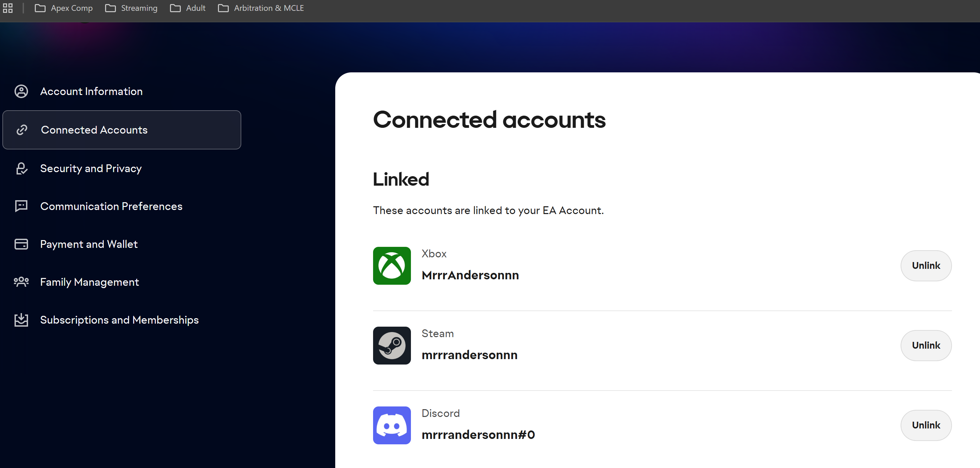Click the Steam logo icon
This screenshot has width=980, height=468.
[391, 345]
